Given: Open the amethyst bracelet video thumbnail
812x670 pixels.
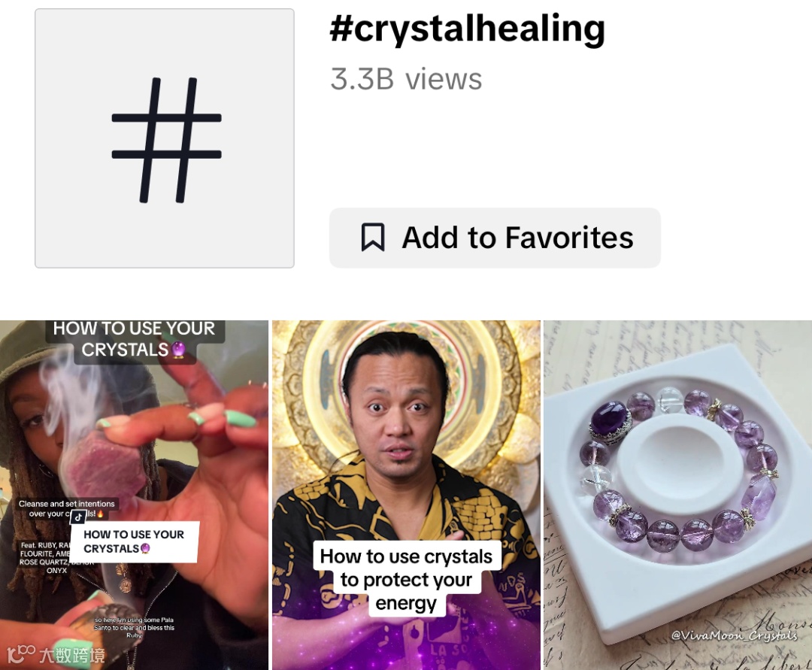Looking at the screenshot, I should (x=678, y=495).
